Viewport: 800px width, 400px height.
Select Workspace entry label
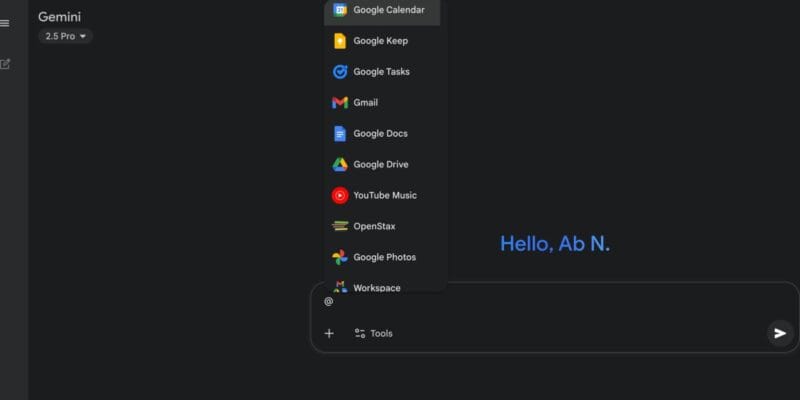click(377, 288)
